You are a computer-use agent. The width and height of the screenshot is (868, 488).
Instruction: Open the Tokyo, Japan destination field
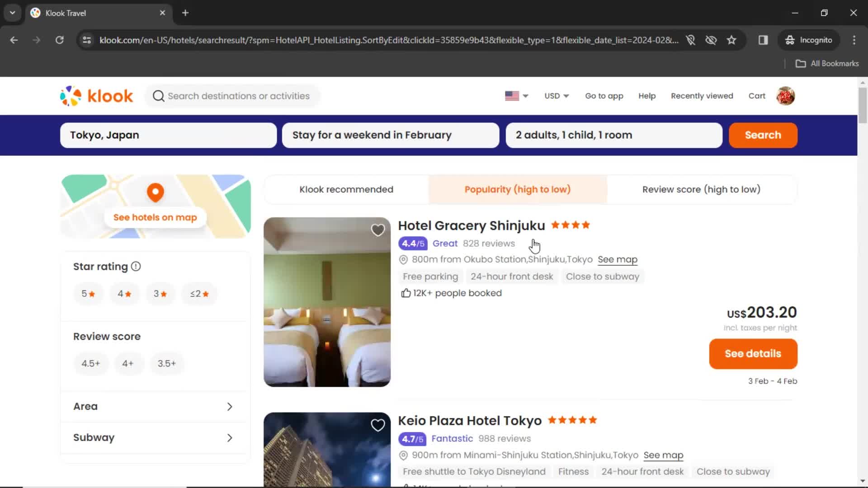(x=168, y=135)
